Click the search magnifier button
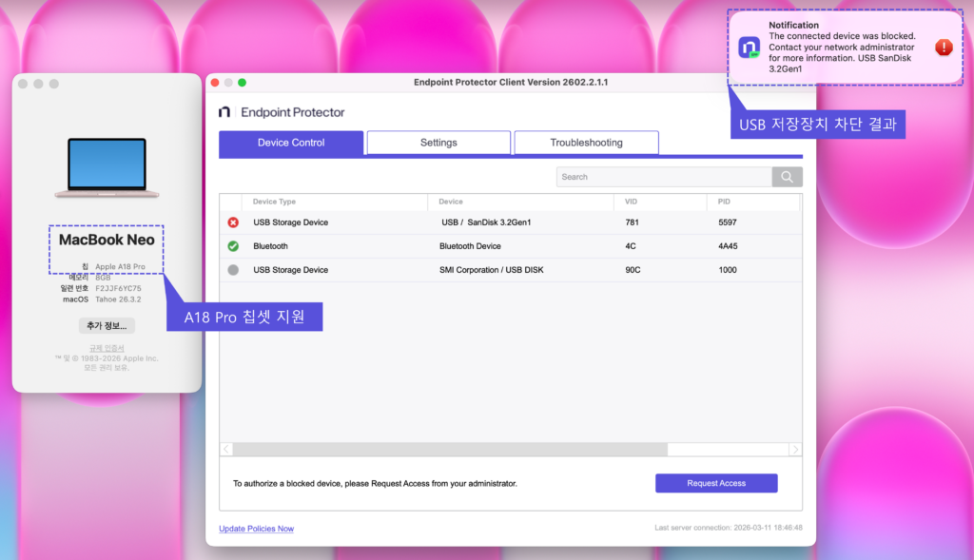Image resolution: width=974 pixels, height=560 pixels. [x=787, y=177]
